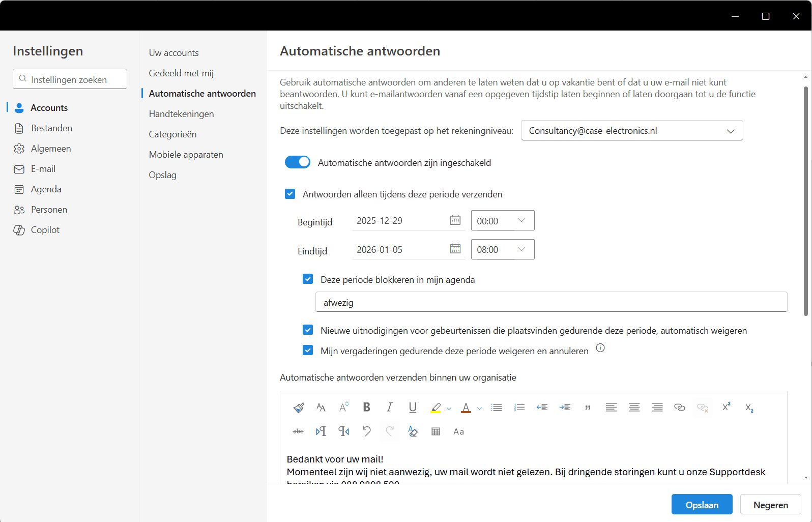Screen dimensions: 812x522
Task: Expand the Eindtijd time dropdown 08:00
Action: (x=521, y=249)
